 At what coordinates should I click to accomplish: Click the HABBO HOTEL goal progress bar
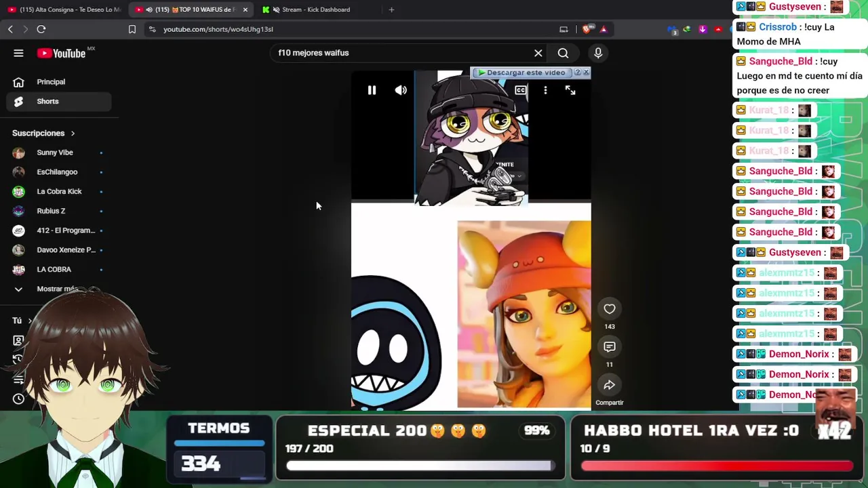717,466
